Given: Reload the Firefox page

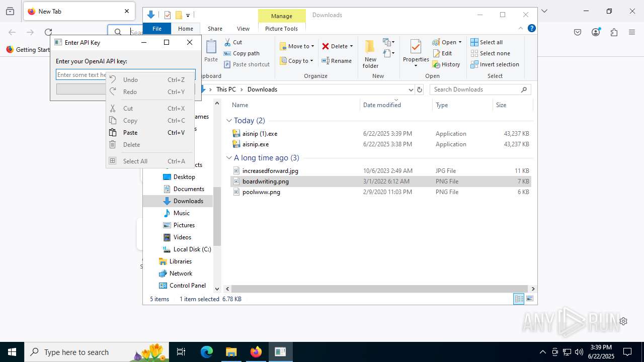Looking at the screenshot, I should coord(48,32).
